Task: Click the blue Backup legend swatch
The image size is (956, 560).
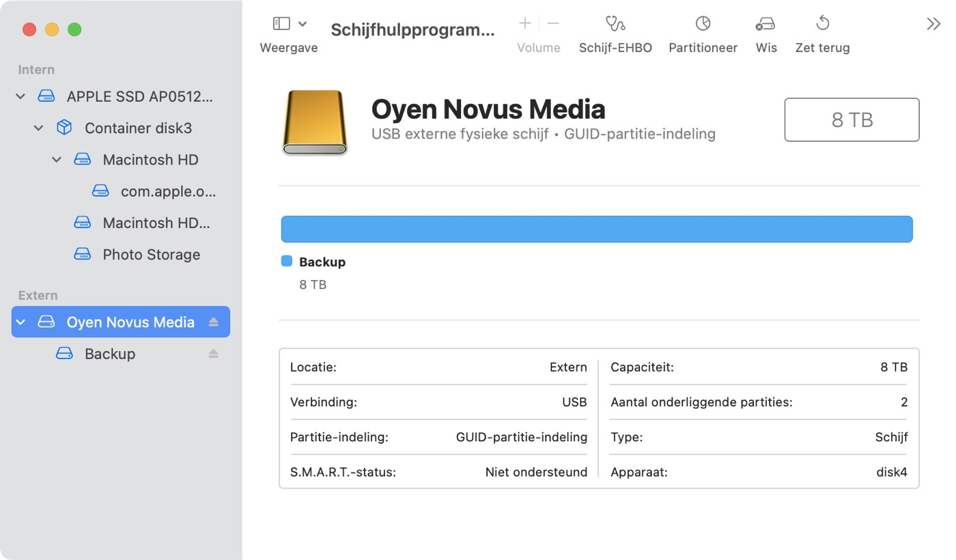Action: (287, 261)
